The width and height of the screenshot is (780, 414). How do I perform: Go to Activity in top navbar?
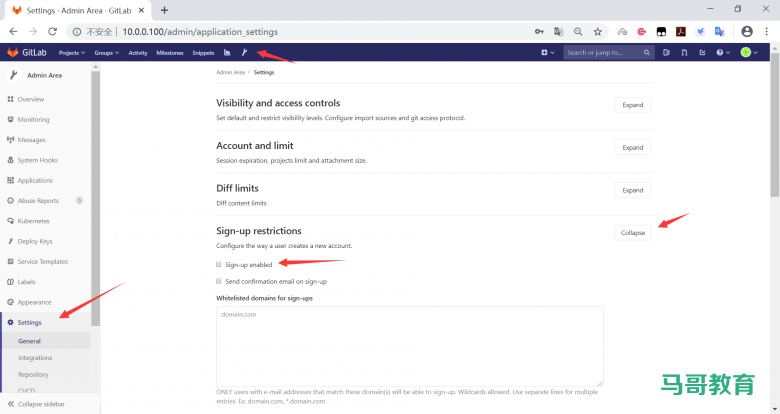(138, 53)
